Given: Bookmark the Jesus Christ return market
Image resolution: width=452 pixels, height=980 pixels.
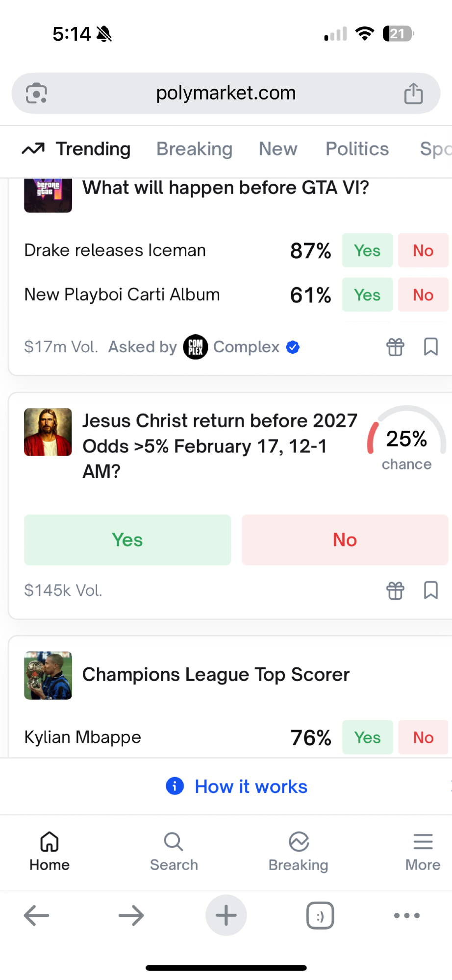Looking at the screenshot, I should click(430, 590).
